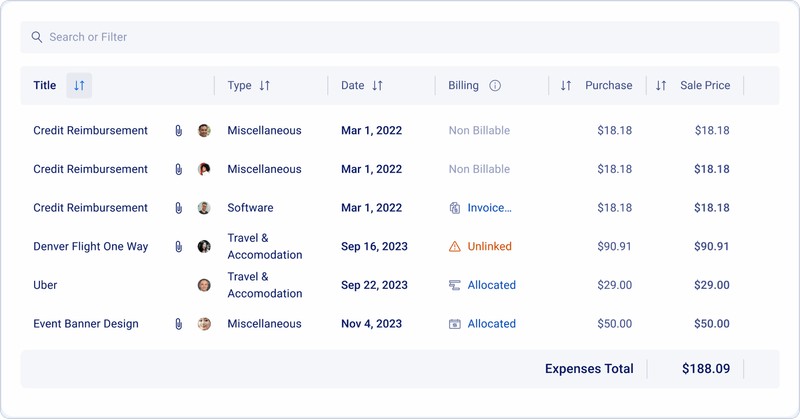Sort the table by Type column
The image size is (800, 419).
(264, 86)
